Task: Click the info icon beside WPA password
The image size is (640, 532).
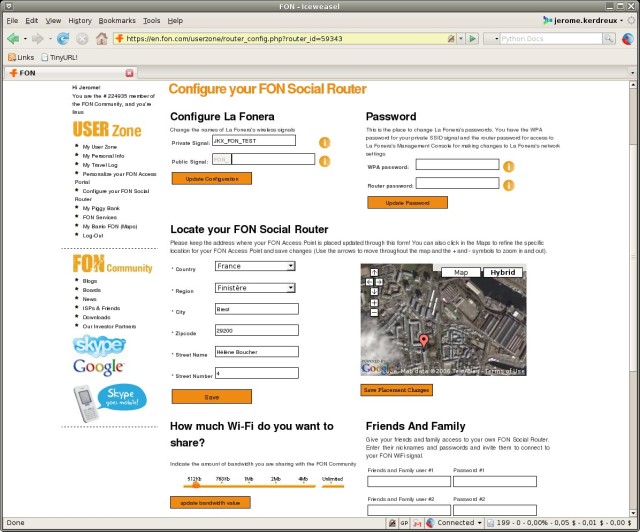Action: [x=508, y=167]
